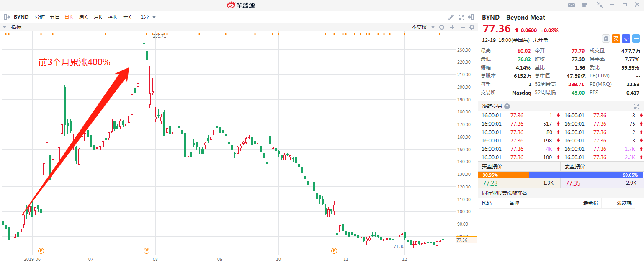This screenshot has width=644, height=263.
Task: Click the 买盘报价 header
Action: [x=492, y=166]
